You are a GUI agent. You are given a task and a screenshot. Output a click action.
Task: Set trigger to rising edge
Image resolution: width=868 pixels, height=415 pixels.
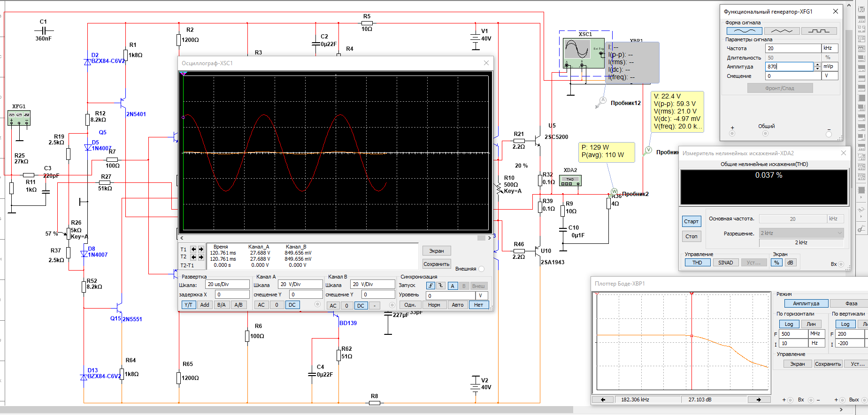[x=430, y=286]
